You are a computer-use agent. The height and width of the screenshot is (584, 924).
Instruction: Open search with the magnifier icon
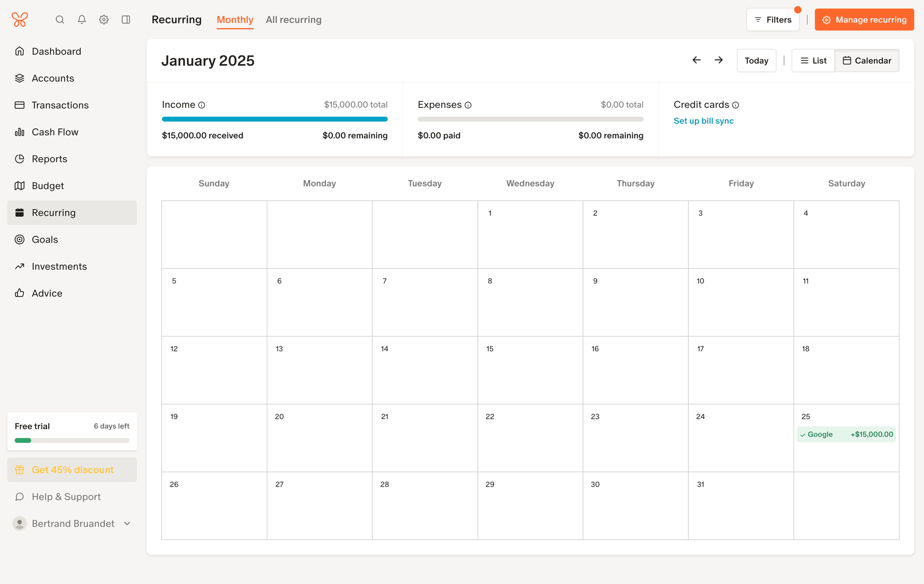(x=60, y=20)
